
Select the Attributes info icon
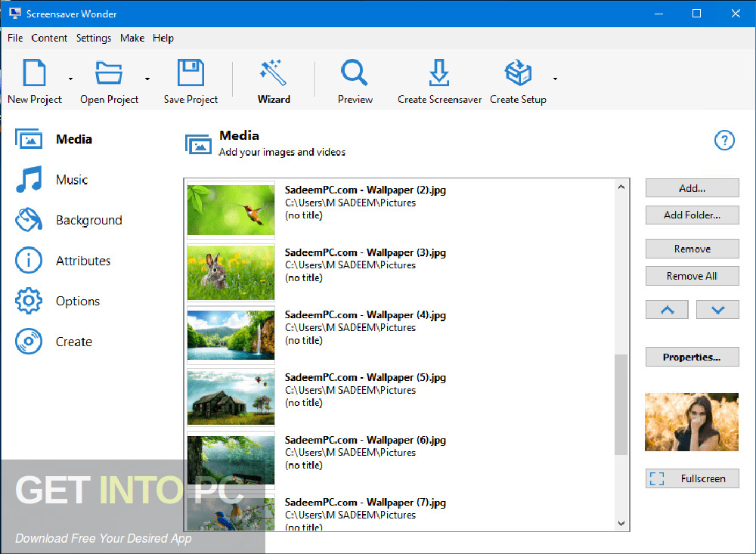(x=29, y=260)
